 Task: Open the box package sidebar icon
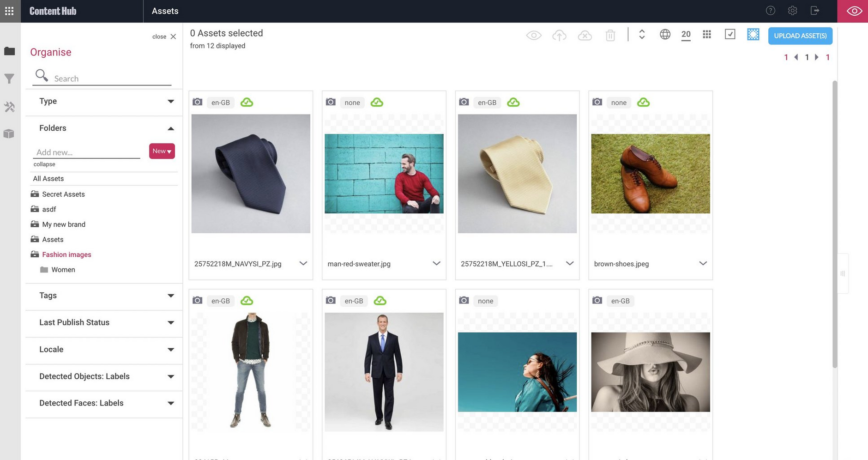9,134
